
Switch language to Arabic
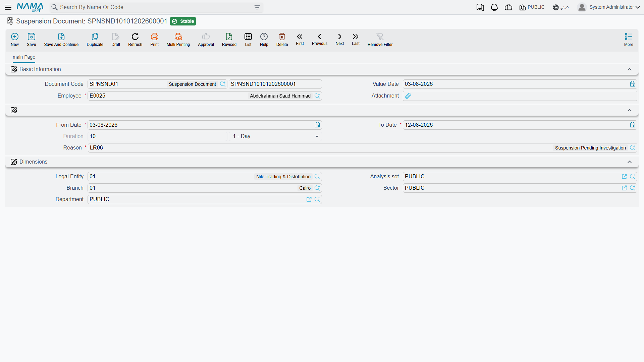click(561, 7)
